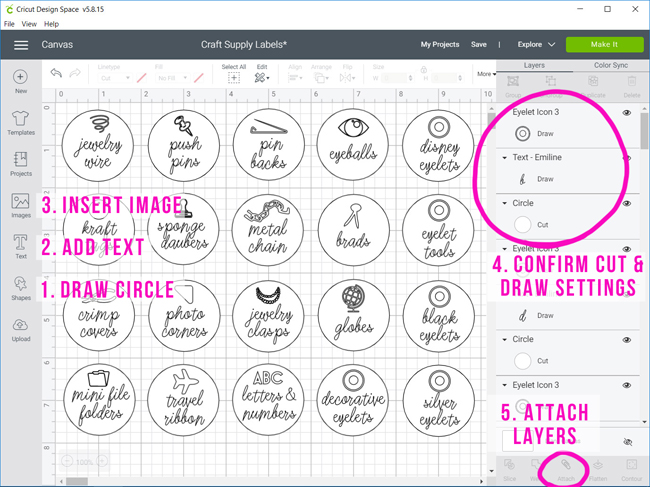Viewport: 650px width, 487px height.
Task: Click the Select All icon
Action: click(x=234, y=78)
